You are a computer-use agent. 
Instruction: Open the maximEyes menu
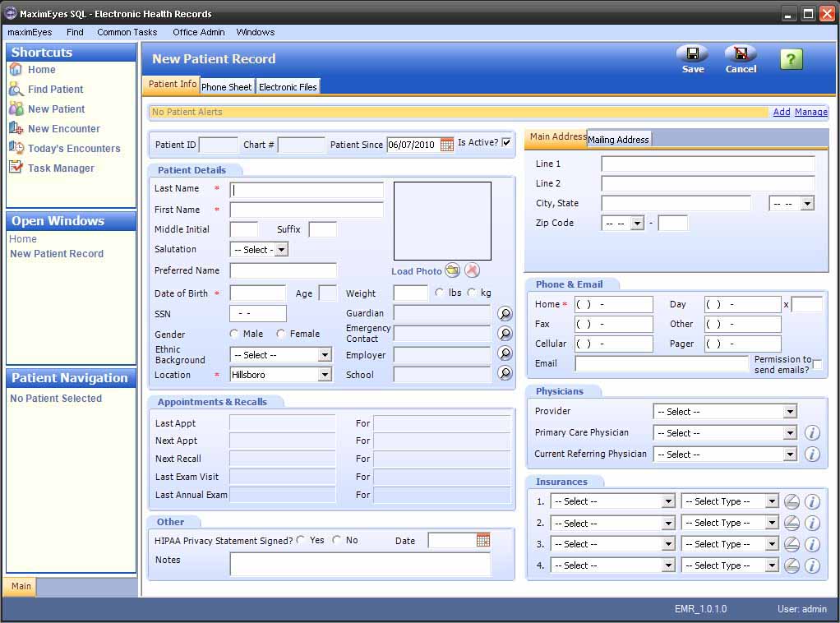[x=30, y=32]
